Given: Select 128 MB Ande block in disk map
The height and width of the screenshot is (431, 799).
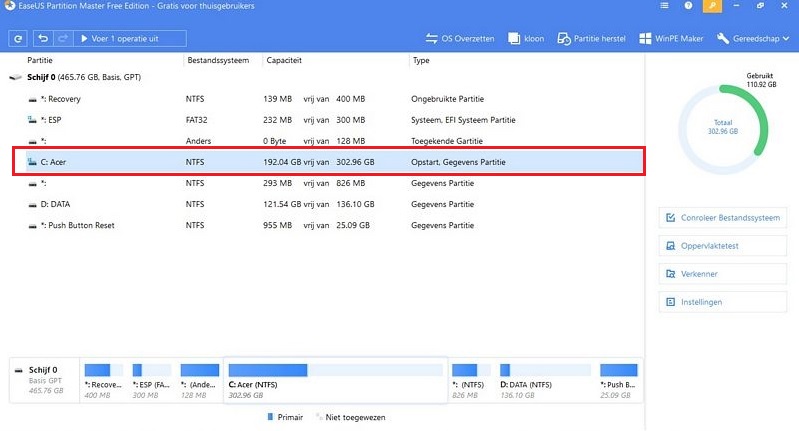Looking at the screenshot, I should pos(200,381).
